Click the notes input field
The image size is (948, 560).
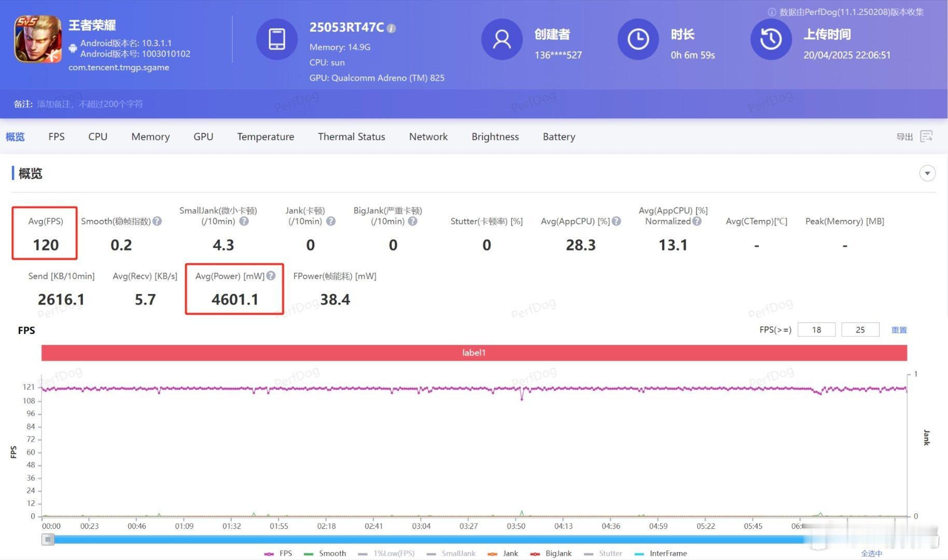coord(90,104)
